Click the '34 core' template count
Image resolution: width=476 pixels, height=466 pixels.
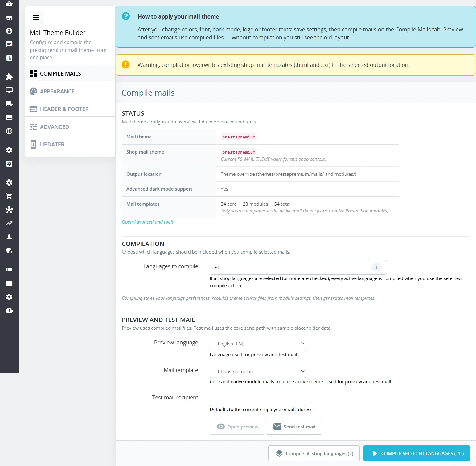pyautogui.click(x=229, y=204)
